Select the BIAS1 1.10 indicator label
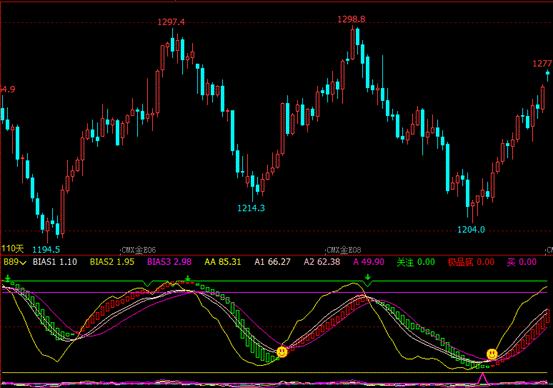The image size is (553, 388). tap(55, 262)
